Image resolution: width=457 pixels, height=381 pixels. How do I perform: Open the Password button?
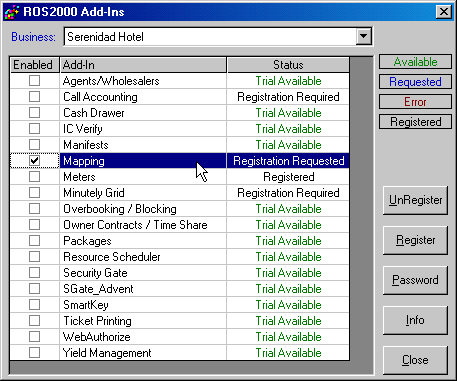pyautogui.click(x=415, y=280)
